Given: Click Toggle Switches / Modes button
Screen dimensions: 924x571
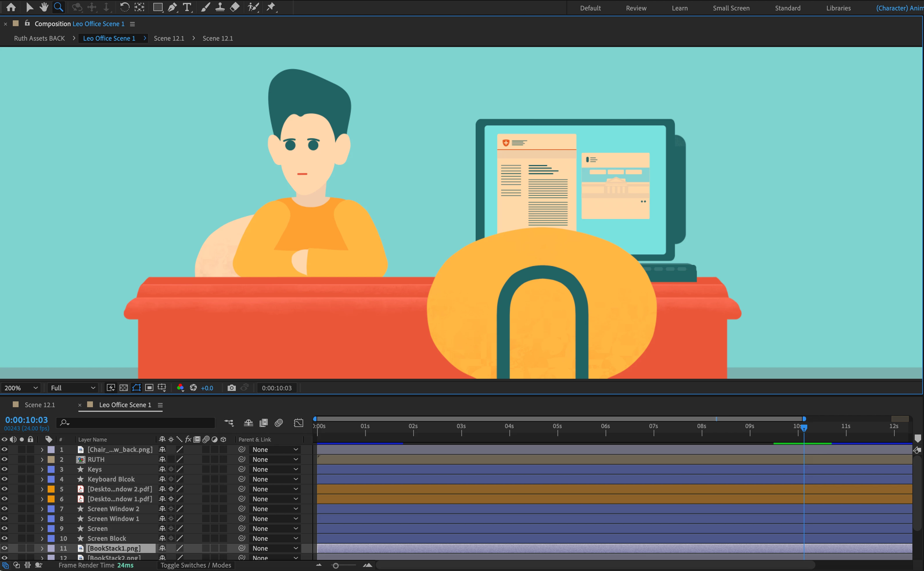Looking at the screenshot, I should tap(195, 565).
